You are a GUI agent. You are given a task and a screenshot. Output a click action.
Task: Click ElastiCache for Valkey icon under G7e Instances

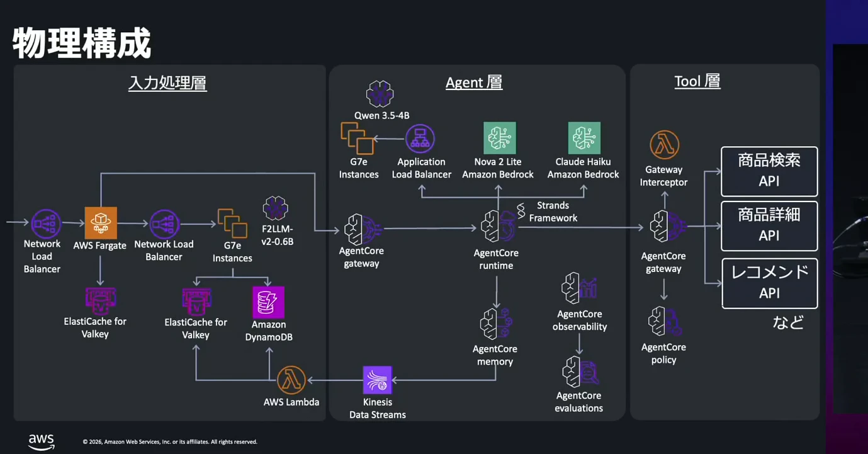[x=197, y=302]
